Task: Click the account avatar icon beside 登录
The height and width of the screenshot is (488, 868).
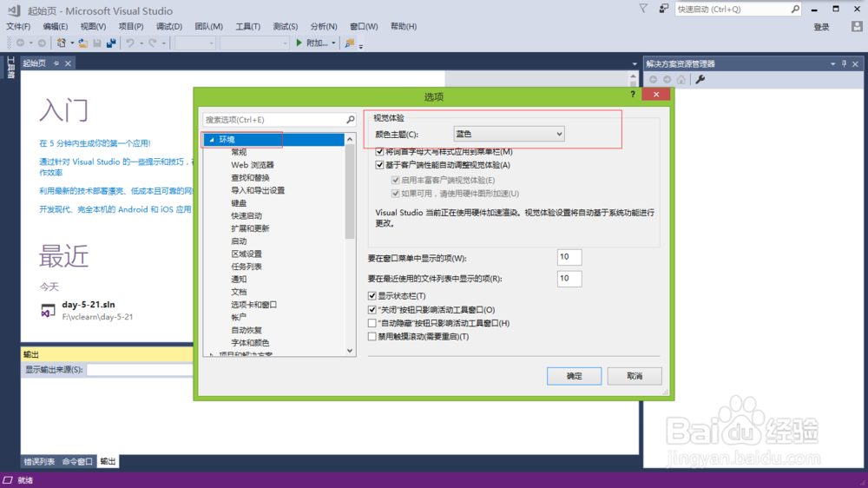Action: click(x=857, y=27)
